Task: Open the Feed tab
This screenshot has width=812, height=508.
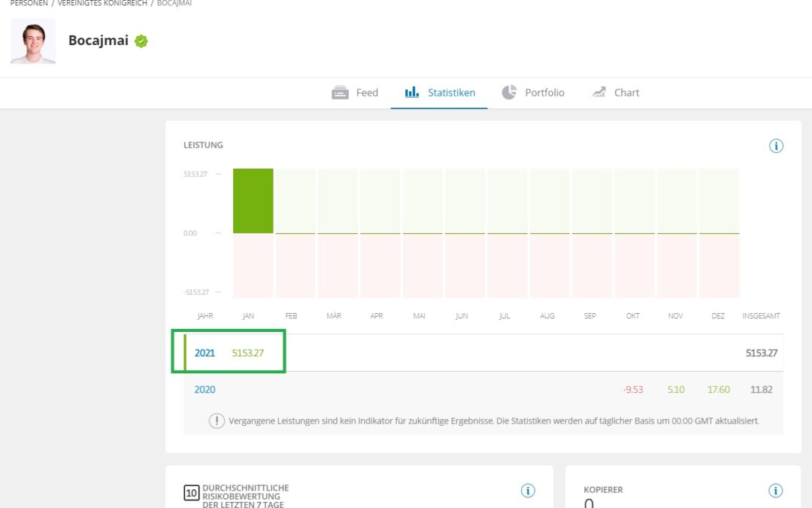Action: [x=355, y=93]
